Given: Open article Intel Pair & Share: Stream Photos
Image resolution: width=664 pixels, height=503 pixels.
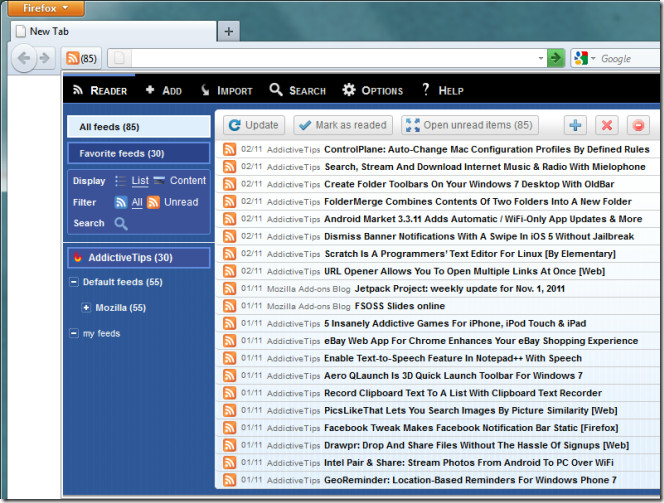Looking at the screenshot, I should (x=469, y=462).
